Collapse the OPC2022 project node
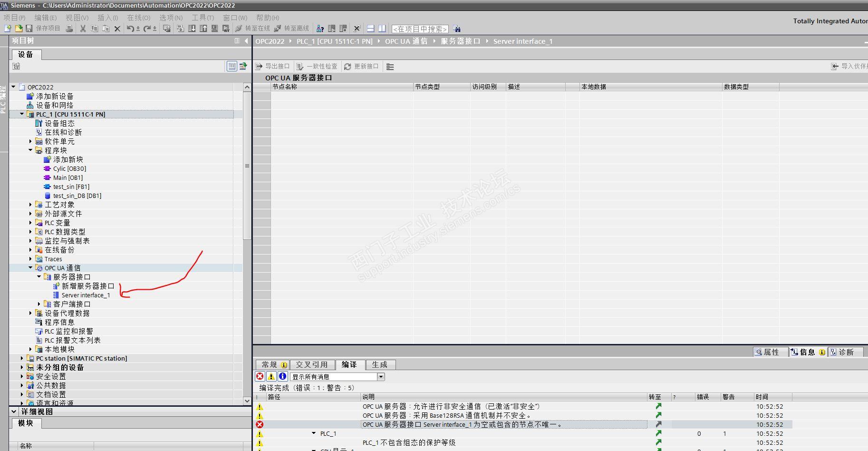Screen dimensions: 868x451 pos(14,87)
